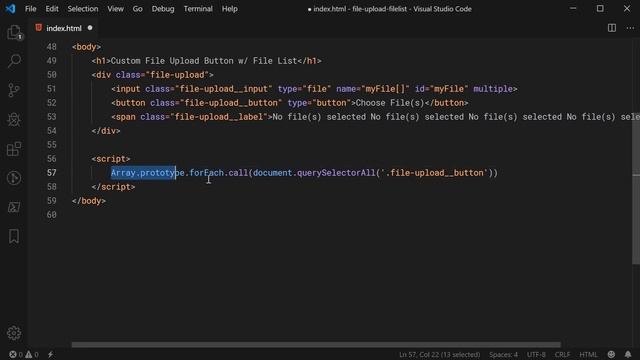Click the vertical editor scrollbar
This screenshot has width=640, height=360.
636,192
